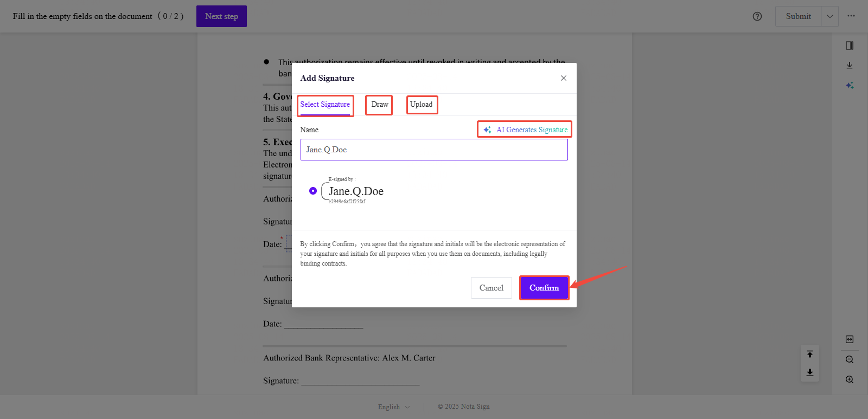Jump to top of document arrow
Viewport: 868px width, 419px height.
point(810,354)
